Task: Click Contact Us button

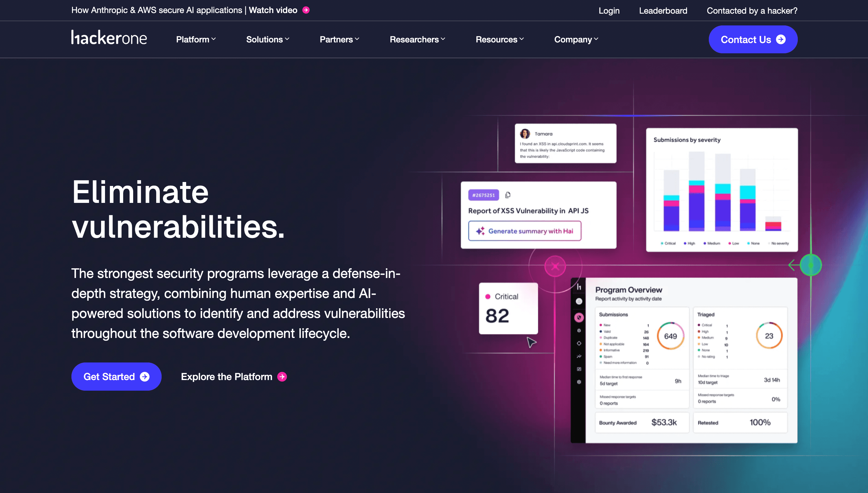Action: 753,39
